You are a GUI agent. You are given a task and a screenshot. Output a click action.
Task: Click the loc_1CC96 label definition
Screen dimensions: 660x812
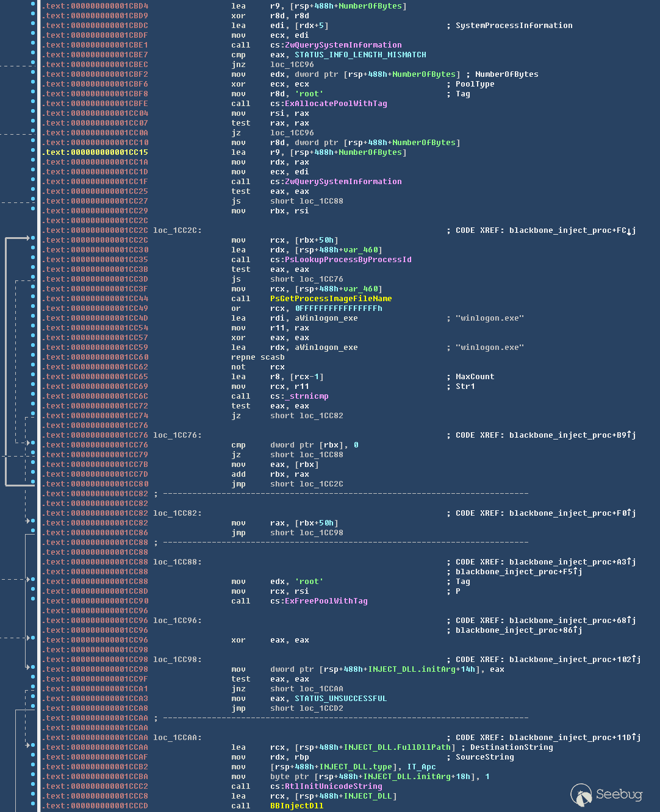coord(178,621)
